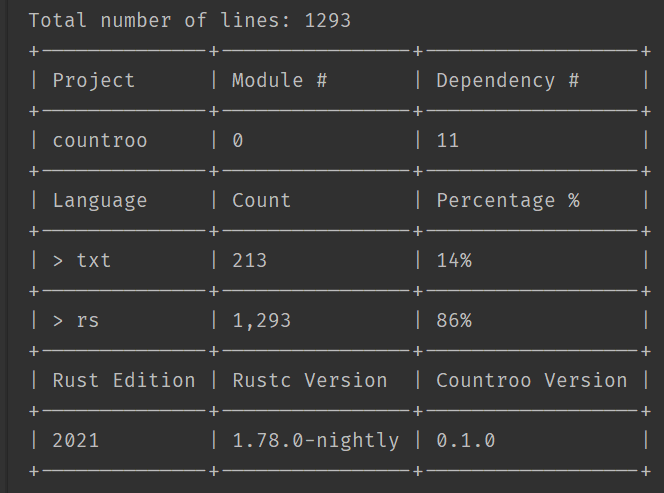Select the 0.1.0 Countroo version value
This screenshot has width=664, height=493.
click(x=465, y=440)
